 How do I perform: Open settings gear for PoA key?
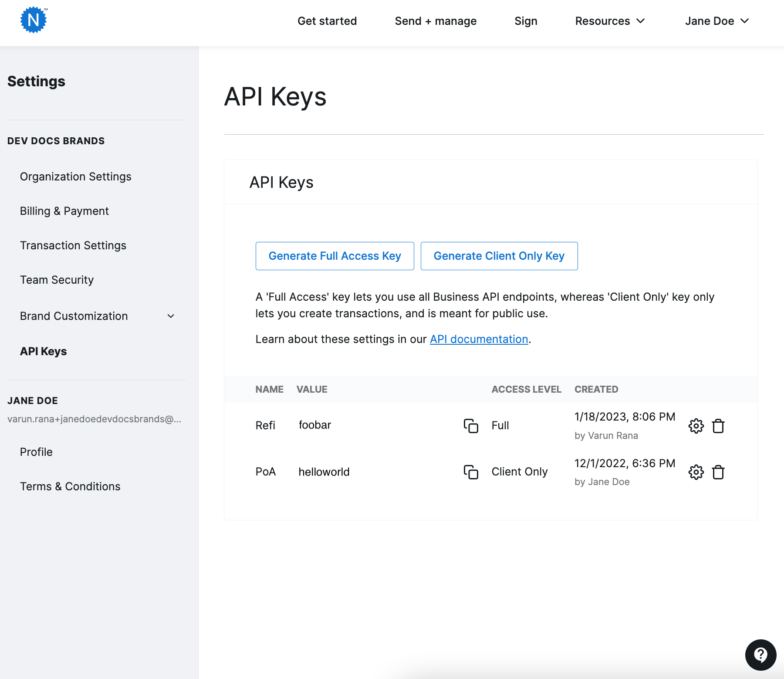(696, 472)
